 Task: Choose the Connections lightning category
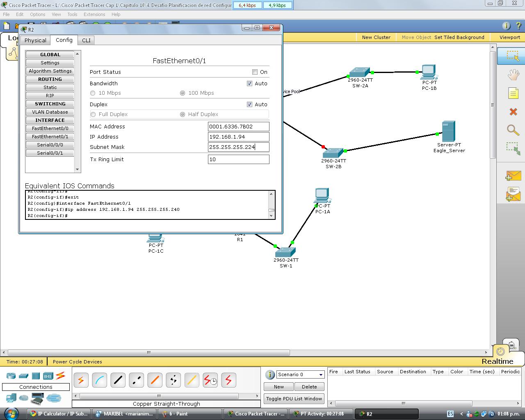click(x=60, y=375)
